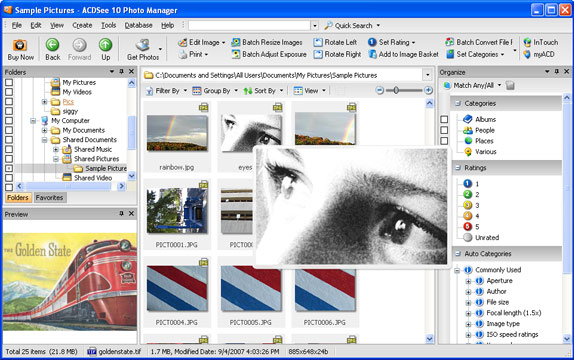
Task: Select the rainbow.jpg thumbnail
Action: coord(177,133)
